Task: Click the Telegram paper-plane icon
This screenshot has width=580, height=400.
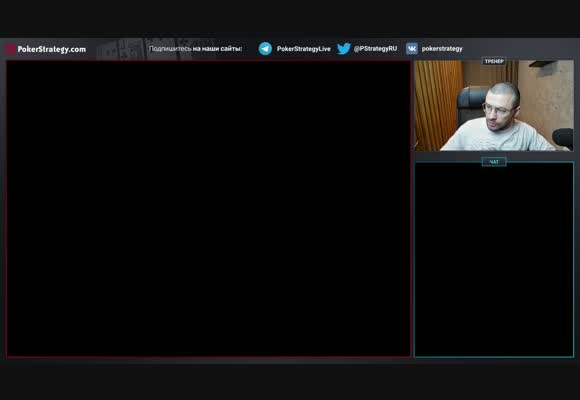Action: 265,49
